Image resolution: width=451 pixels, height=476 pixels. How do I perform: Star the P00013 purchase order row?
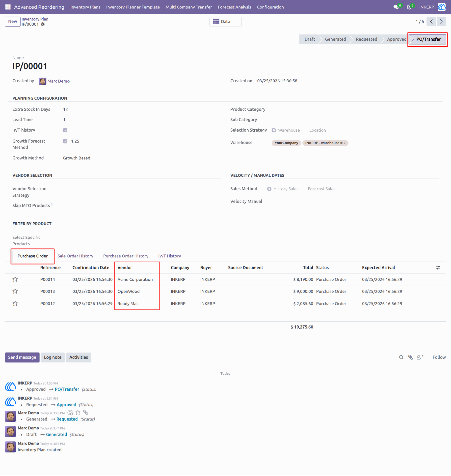point(15,291)
